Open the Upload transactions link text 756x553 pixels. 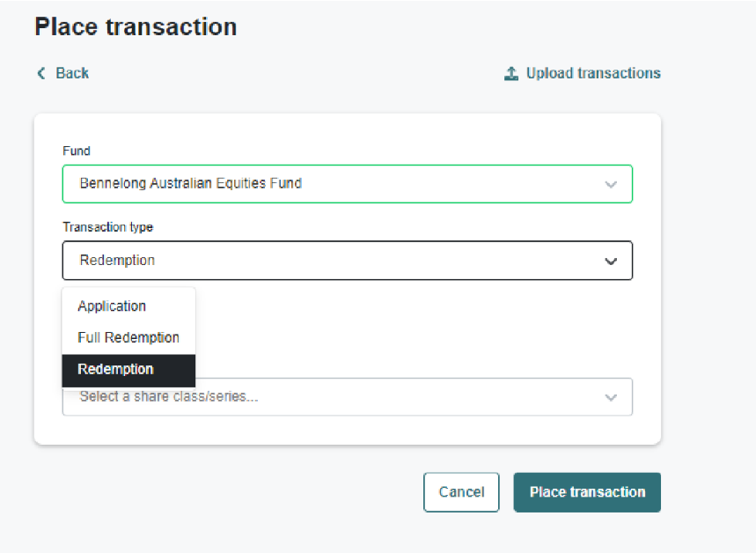coord(593,73)
